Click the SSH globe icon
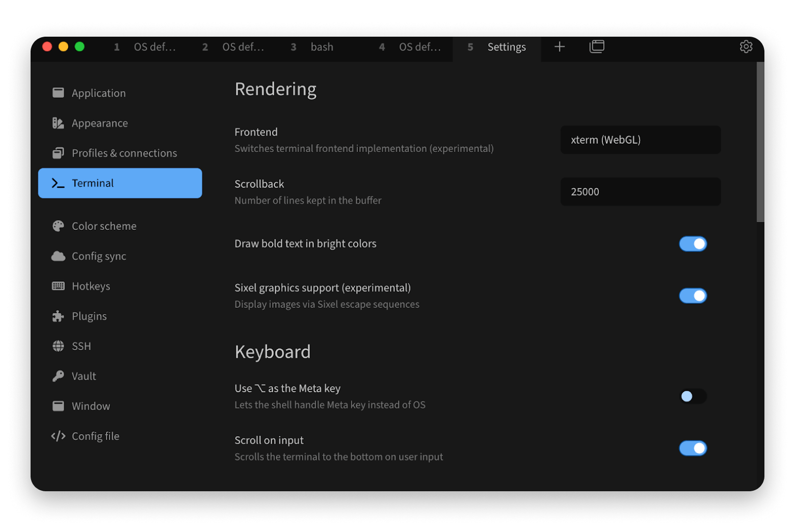Viewport: 795px width, 532px height. (58, 346)
